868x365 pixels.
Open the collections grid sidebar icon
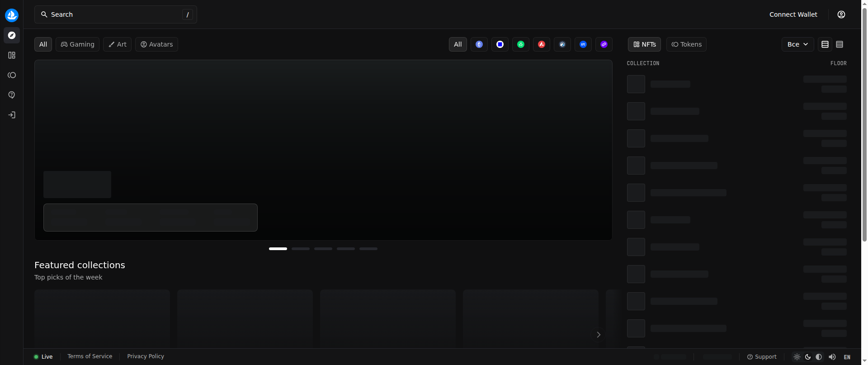pyautogui.click(x=12, y=55)
